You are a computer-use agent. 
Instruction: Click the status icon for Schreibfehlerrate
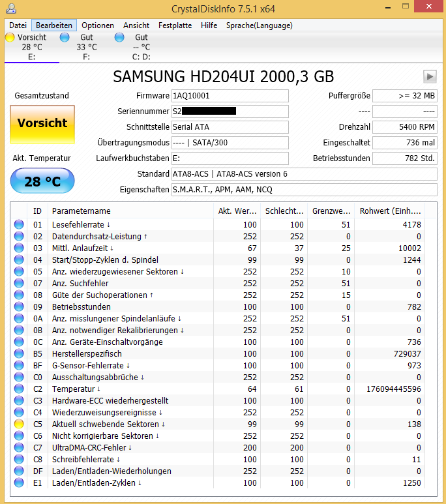(19, 459)
